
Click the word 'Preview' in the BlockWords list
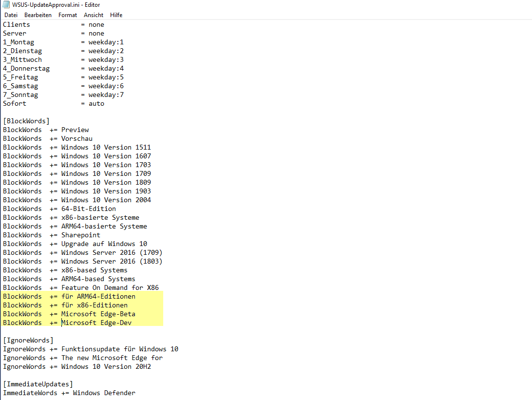(75, 130)
